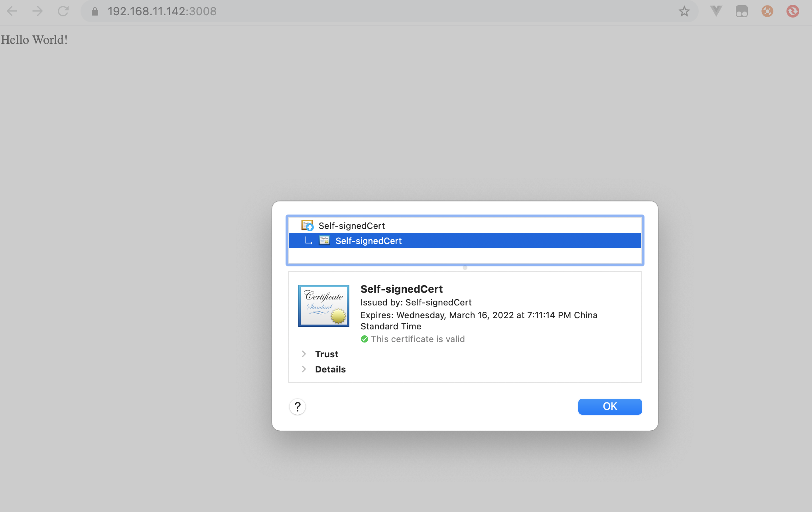Bookmark page with the star icon
Image resolution: width=812 pixels, height=512 pixels.
(684, 11)
